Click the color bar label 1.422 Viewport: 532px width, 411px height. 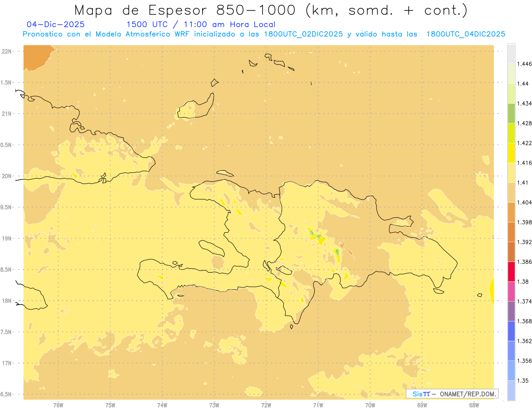pyautogui.click(x=524, y=143)
